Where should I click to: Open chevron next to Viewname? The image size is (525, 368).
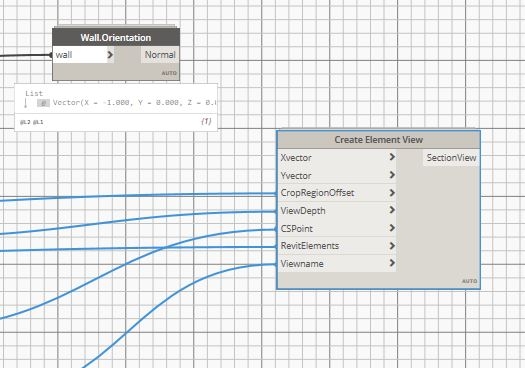pyautogui.click(x=392, y=263)
